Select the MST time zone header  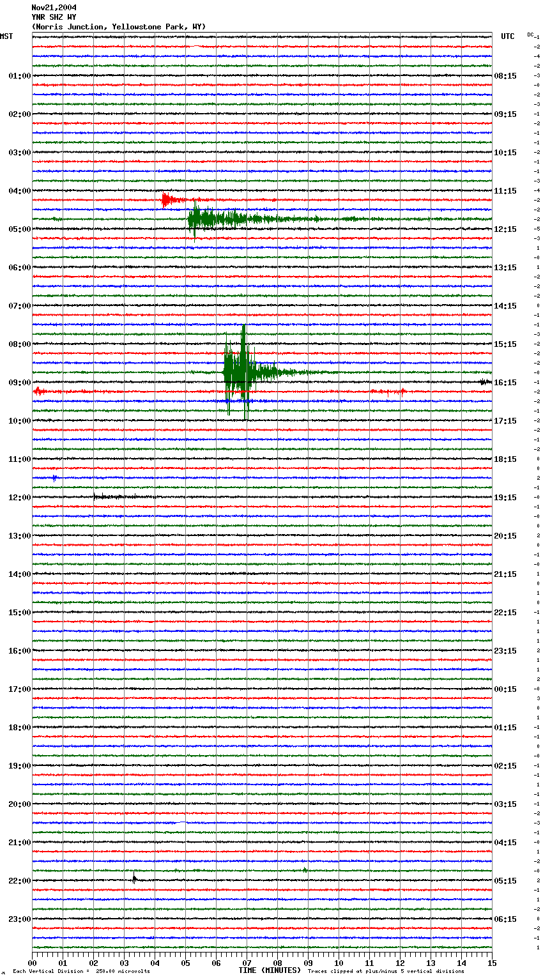click(x=6, y=36)
